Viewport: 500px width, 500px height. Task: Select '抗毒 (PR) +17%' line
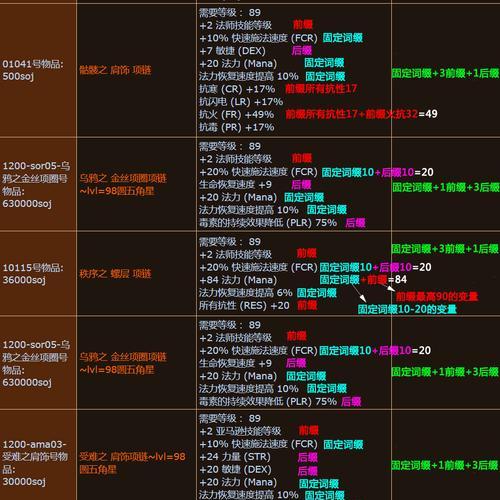click(237, 127)
